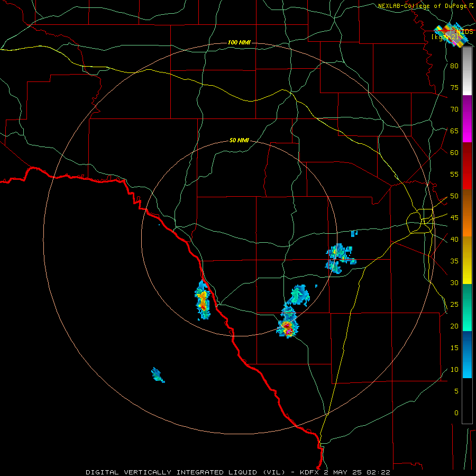Click the 50 value on the color scale
476x476 pixels.
pyautogui.click(x=454, y=196)
